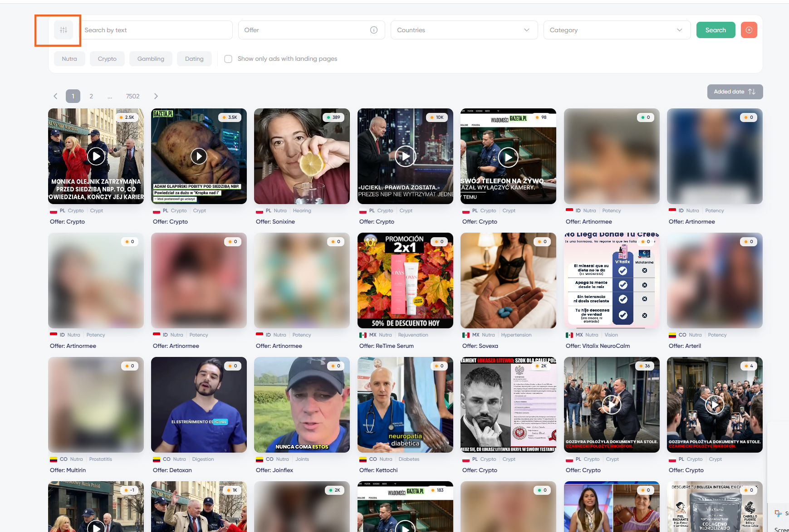Open the lemon-squeezing woman thumbnail
Image resolution: width=789 pixels, height=532 pixels.
[302, 156]
